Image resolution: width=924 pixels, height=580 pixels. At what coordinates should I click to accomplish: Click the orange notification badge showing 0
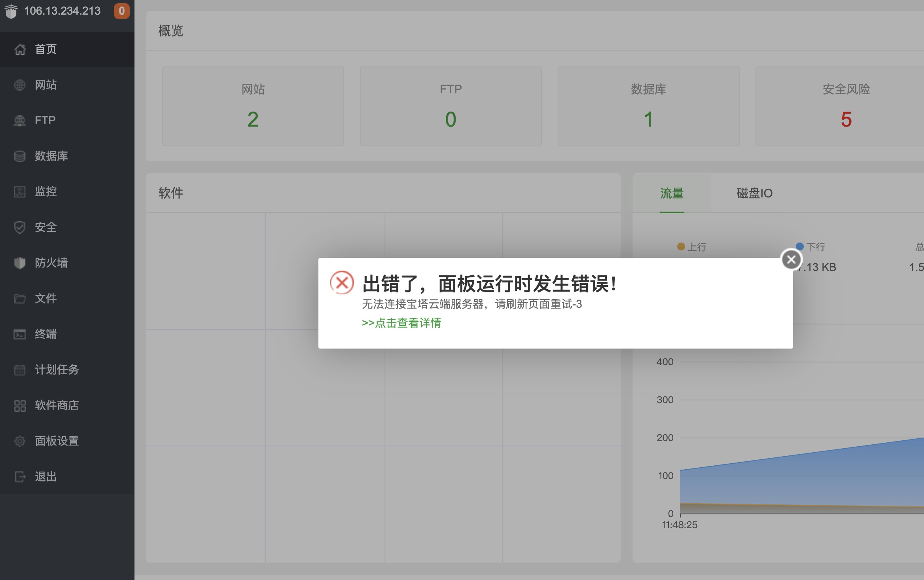(x=121, y=11)
